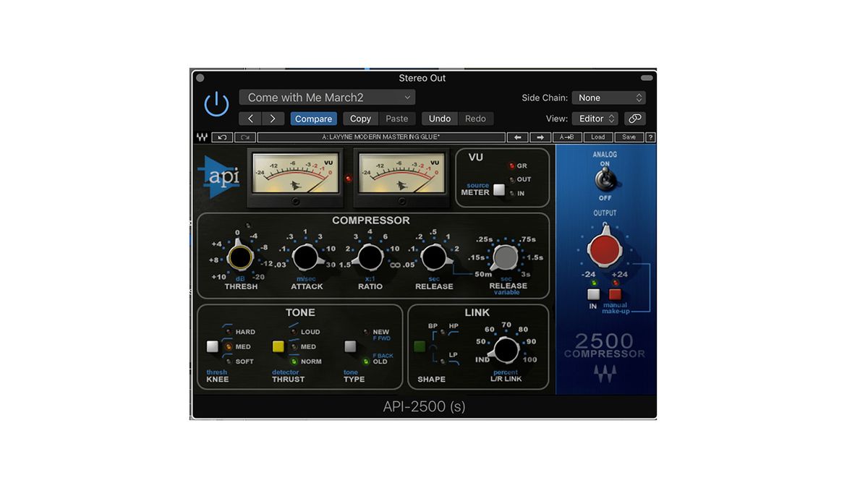Click the OUT meter indicator light

pos(511,179)
